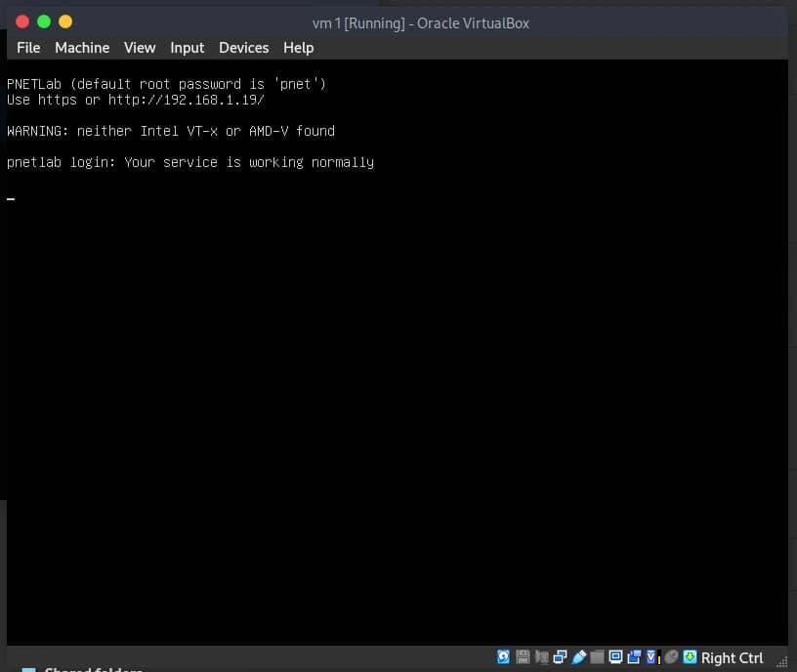The image size is (797, 672).
Task: Click the Right Ctrl host key indicator
Action: pyautogui.click(x=732, y=657)
